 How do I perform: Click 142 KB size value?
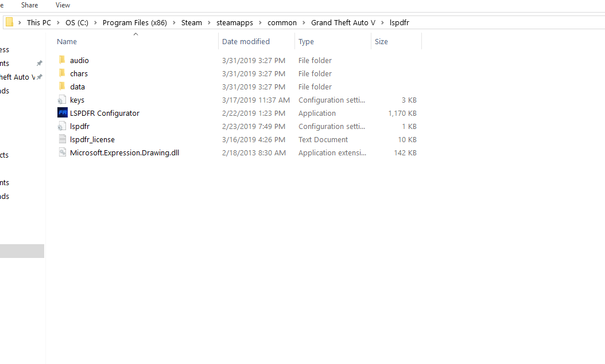click(405, 152)
